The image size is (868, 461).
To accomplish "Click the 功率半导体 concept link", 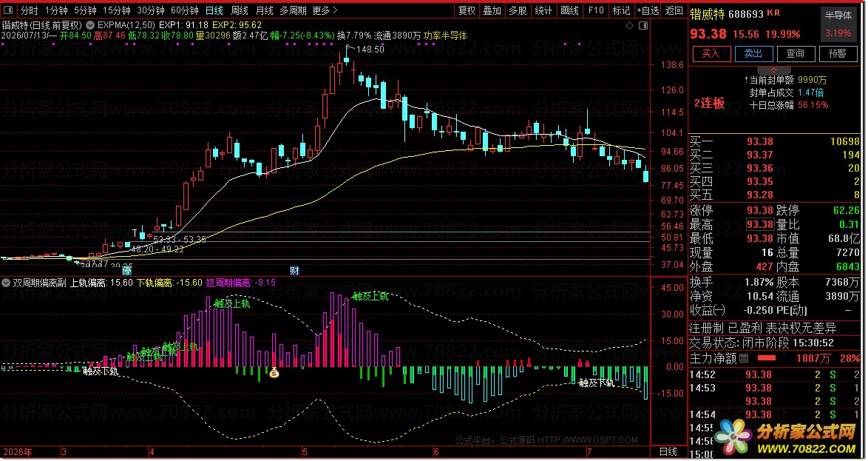I will [x=446, y=36].
